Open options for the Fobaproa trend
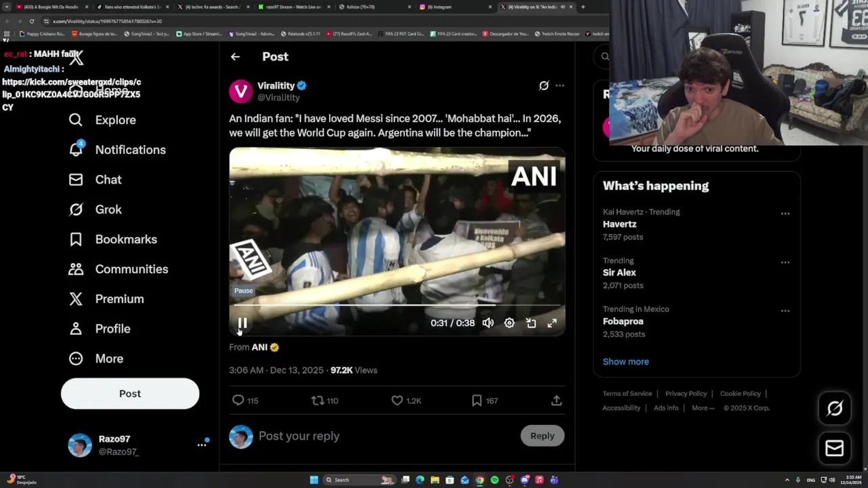Image resolution: width=868 pixels, height=488 pixels. point(785,311)
